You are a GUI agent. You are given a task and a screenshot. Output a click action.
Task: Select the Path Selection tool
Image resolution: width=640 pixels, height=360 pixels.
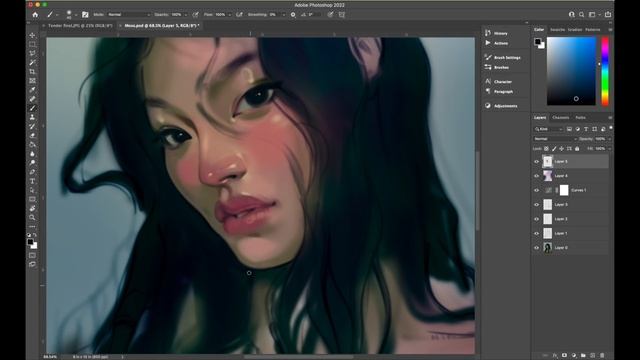click(32, 190)
